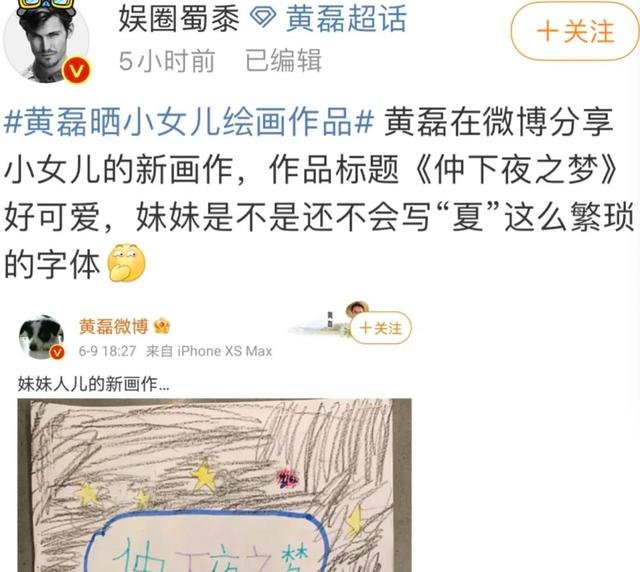Image resolution: width=640 pixels, height=572 pixels.
Task: Follow 娱圈蜀黍 with the top 关注 button
Action: [x=575, y=31]
